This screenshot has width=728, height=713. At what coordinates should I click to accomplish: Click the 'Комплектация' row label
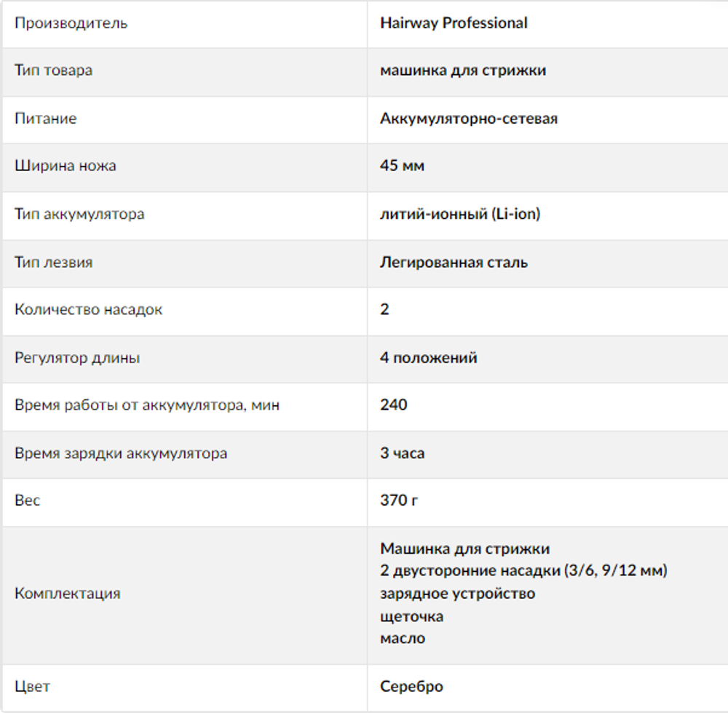click(x=67, y=594)
